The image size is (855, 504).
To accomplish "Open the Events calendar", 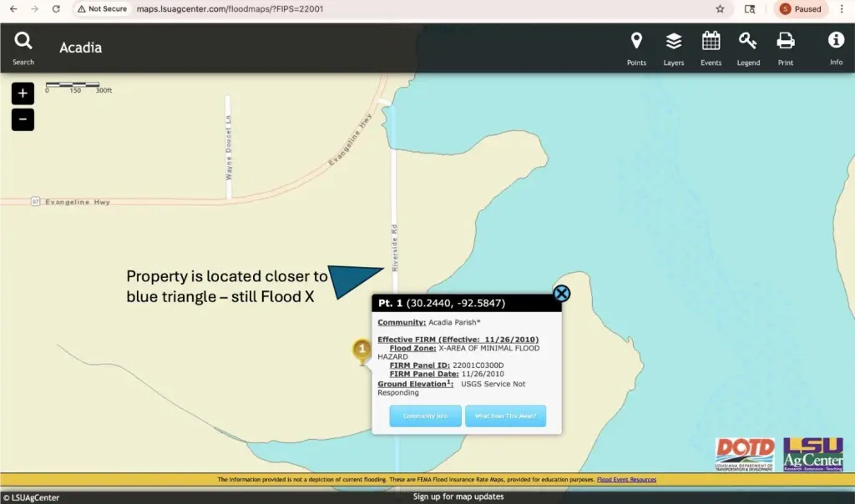I will pyautogui.click(x=711, y=48).
